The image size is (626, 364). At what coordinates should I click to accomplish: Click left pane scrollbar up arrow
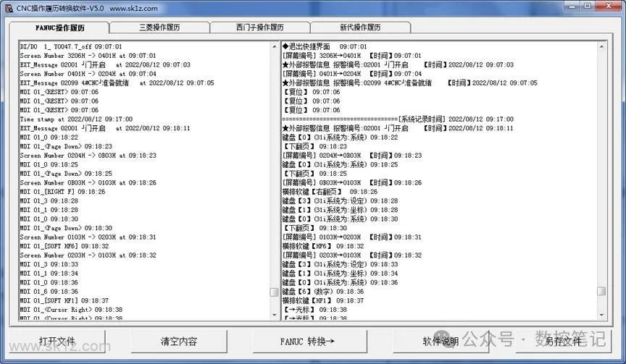pyautogui.click(x=275, y=46)
